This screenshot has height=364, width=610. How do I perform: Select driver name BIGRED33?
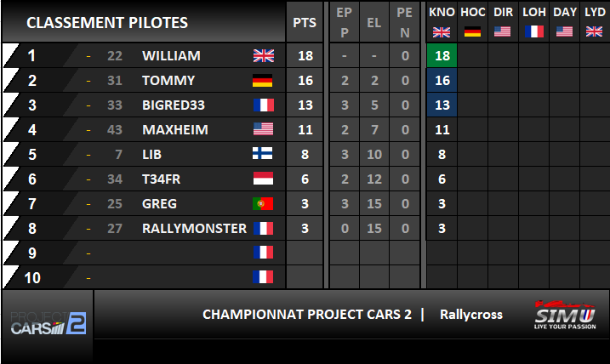pyautogui.click(x=174, y=105)
